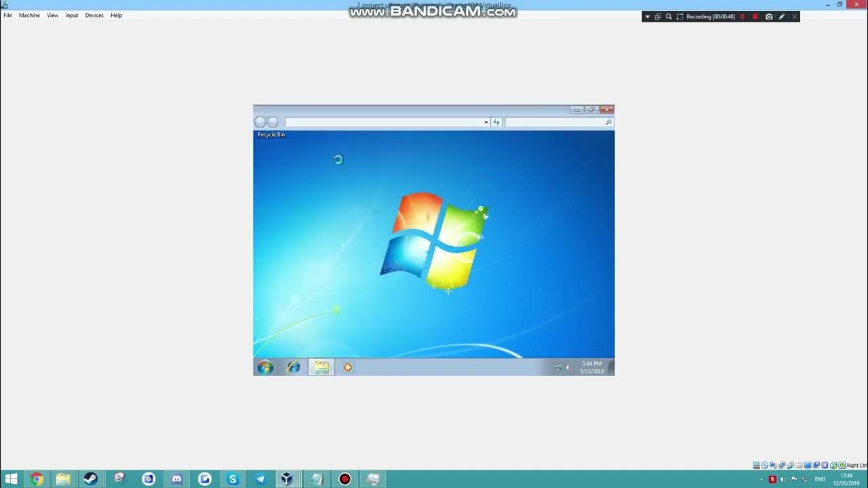Image resolution: width=868 pixels, height=488 pixels.
Task: Open Discord from host taskbar
Action: coord(176,479)
